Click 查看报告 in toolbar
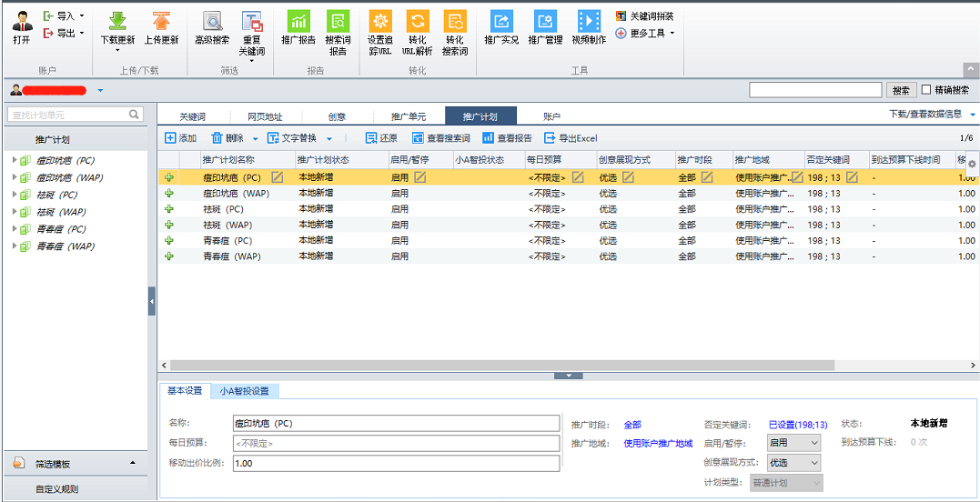The image size is (980, 502). point(507,138)
